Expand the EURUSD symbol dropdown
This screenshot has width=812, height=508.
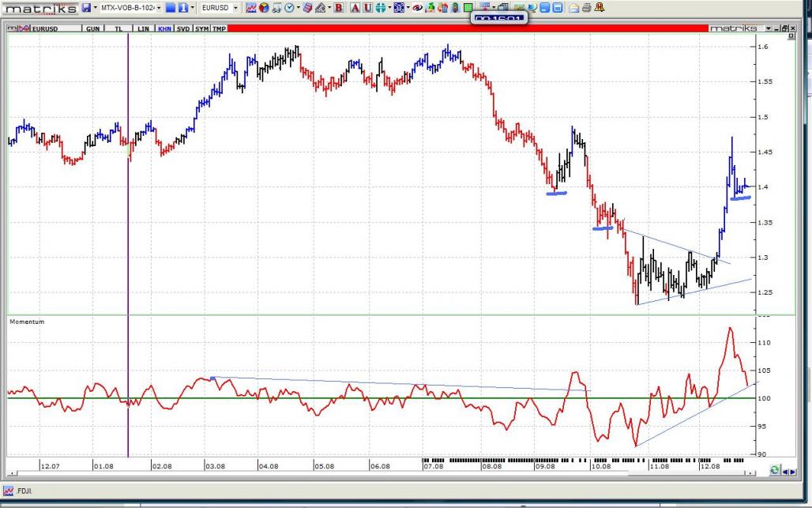pos(235,7)
